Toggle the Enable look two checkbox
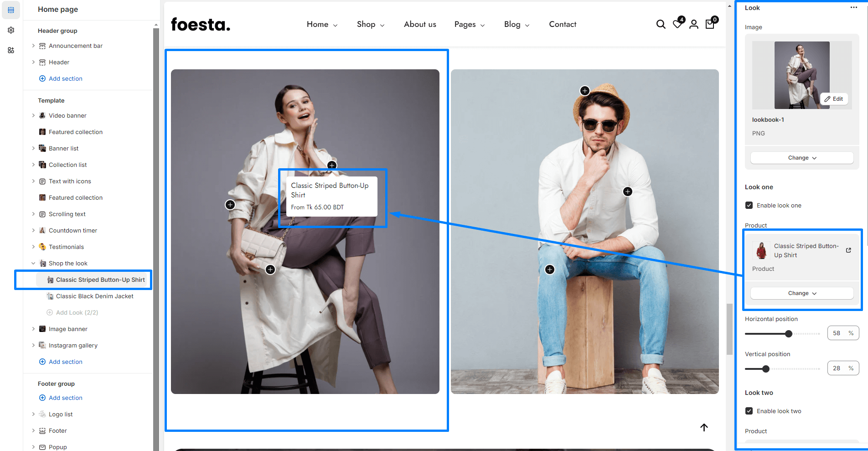Screen dimensions: 868x451 [749, 411]
